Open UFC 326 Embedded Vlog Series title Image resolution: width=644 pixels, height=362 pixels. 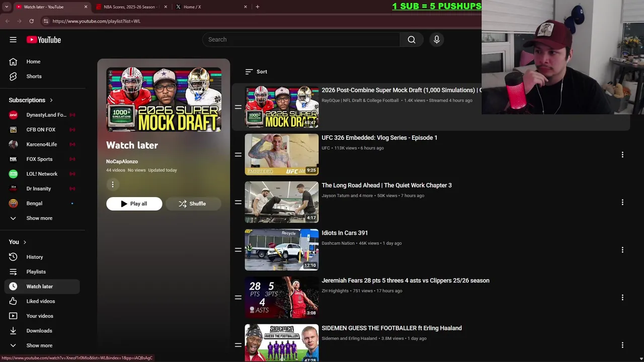tap(379, 138)
